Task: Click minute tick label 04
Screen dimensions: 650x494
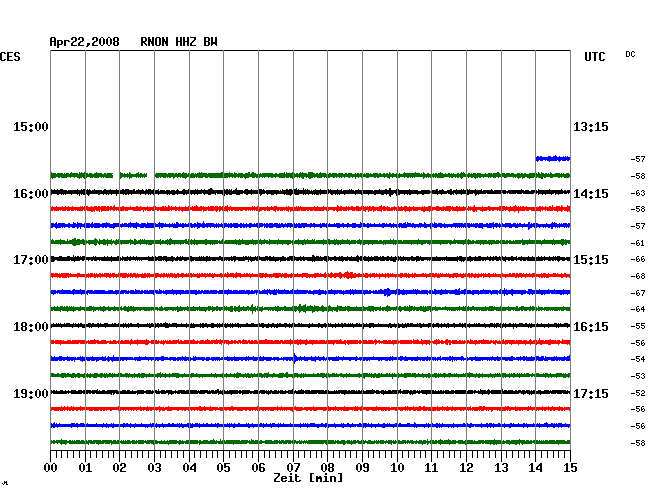Action: tap(189, 468)
